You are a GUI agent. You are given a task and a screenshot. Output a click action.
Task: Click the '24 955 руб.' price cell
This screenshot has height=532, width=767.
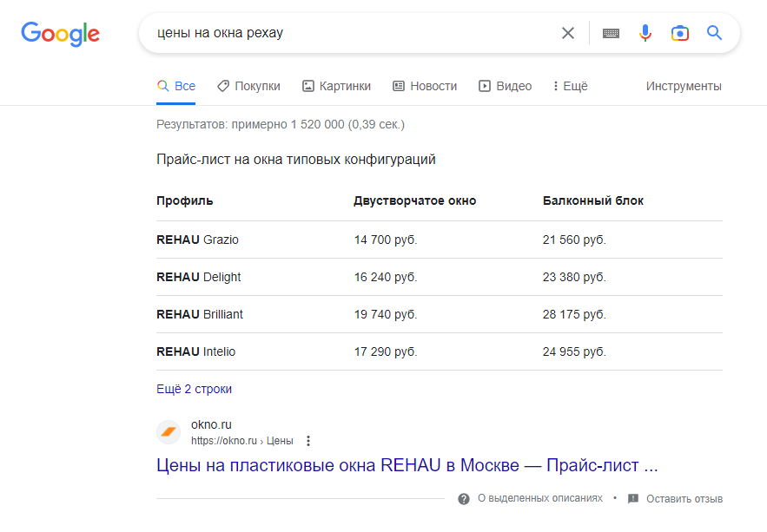[574, 351]
